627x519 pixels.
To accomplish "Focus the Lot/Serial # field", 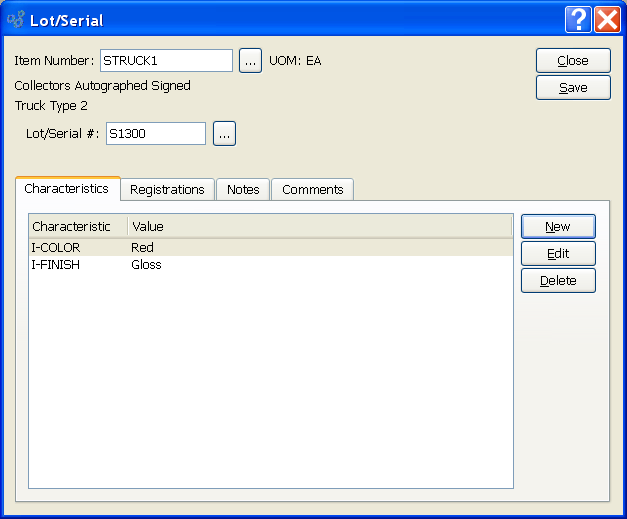I will pyautogui.click(x=156, y=134).
